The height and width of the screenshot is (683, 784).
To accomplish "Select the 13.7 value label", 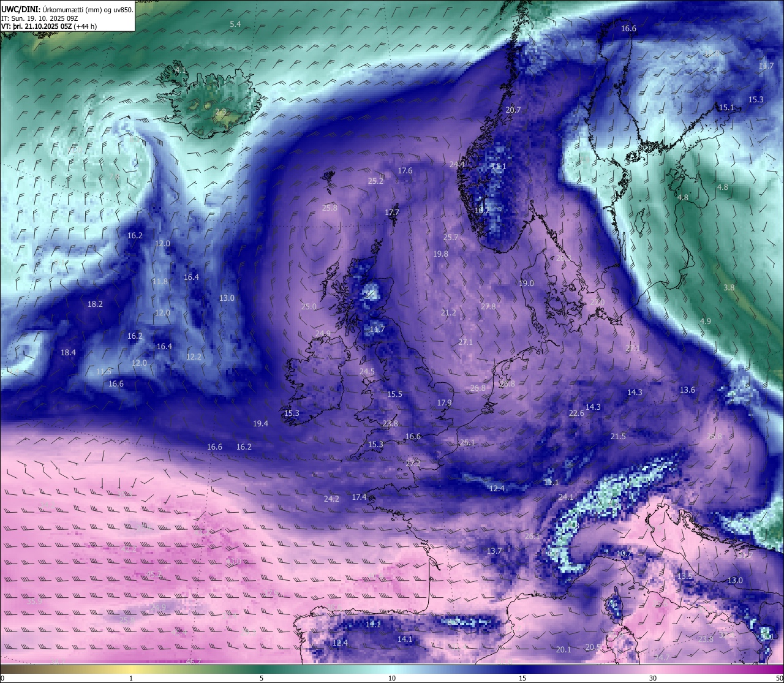I will click(x=494, y=551).
